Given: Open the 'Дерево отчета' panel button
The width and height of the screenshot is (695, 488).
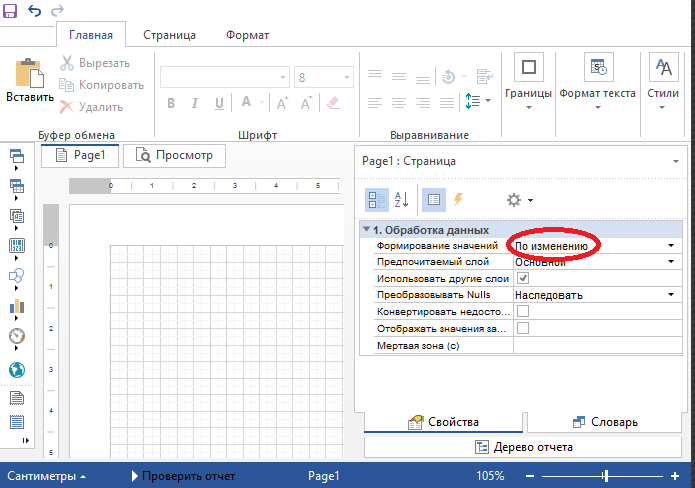Looking at the screenshot, I should point(523,447).
